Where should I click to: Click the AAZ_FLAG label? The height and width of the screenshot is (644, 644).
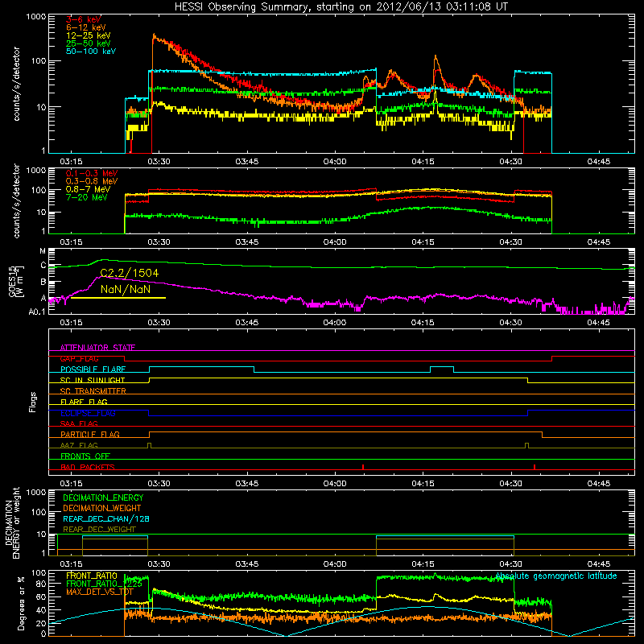tap(79, 445)
